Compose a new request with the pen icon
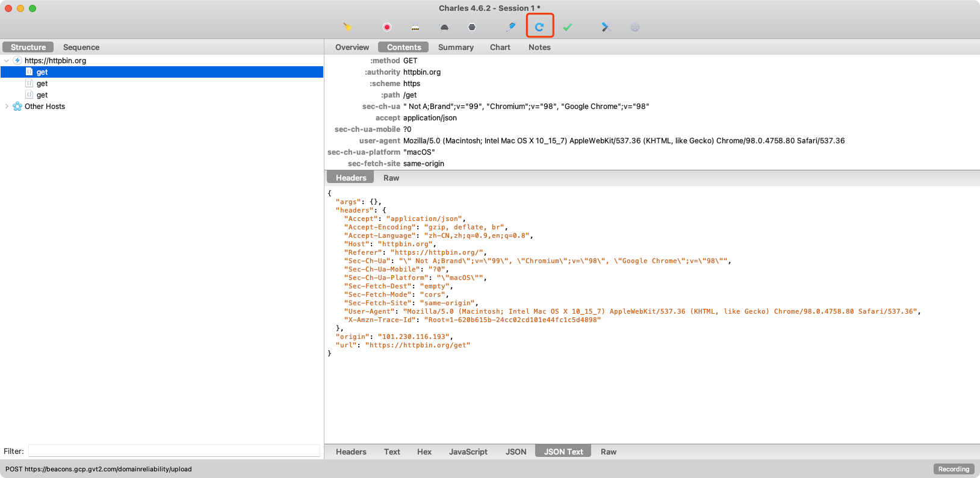This screenshot has height=478, width=980. pos(511,26)
